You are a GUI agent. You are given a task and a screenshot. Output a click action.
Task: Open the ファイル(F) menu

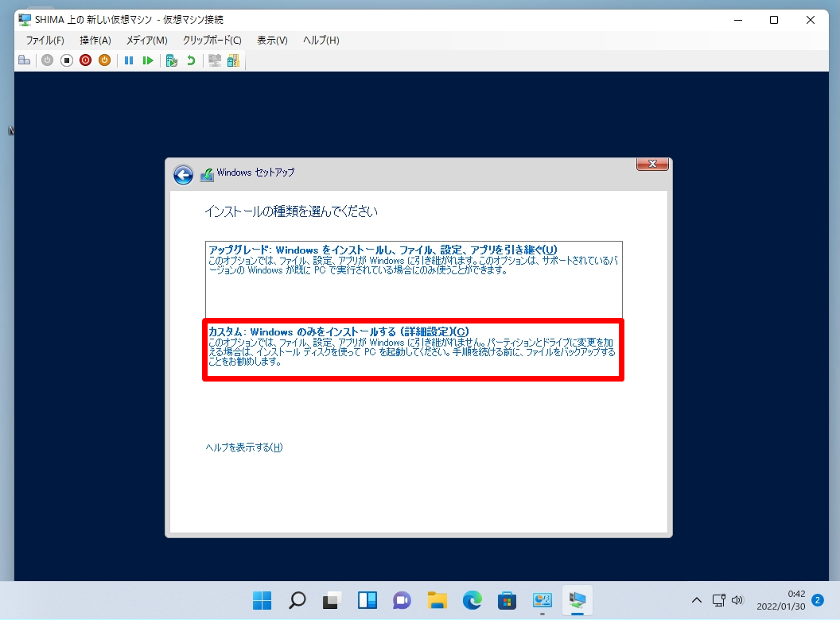45,41
